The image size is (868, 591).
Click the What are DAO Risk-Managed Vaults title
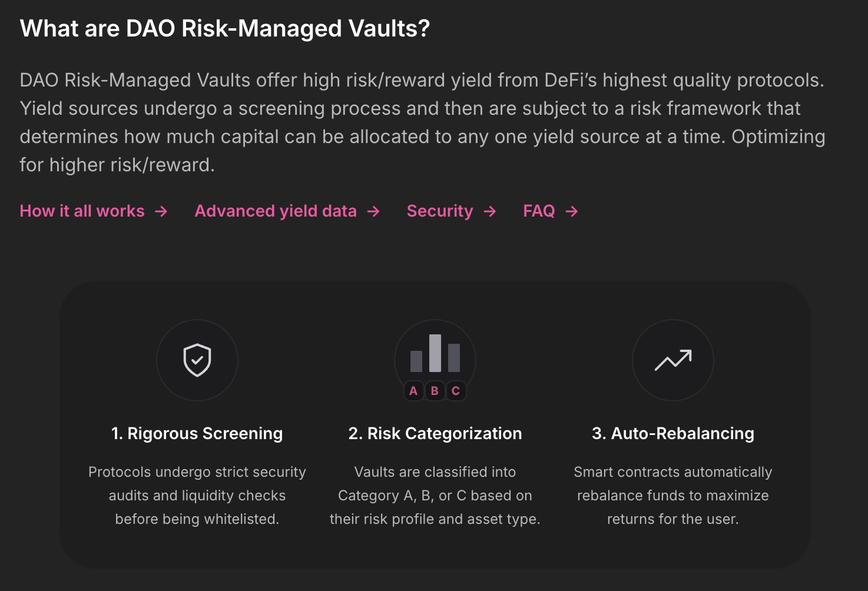[225, 29]
